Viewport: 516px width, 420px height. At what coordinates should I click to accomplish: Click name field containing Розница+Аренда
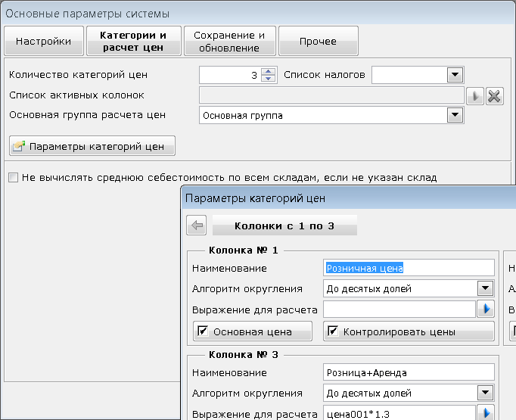click(x=409, y=372)
